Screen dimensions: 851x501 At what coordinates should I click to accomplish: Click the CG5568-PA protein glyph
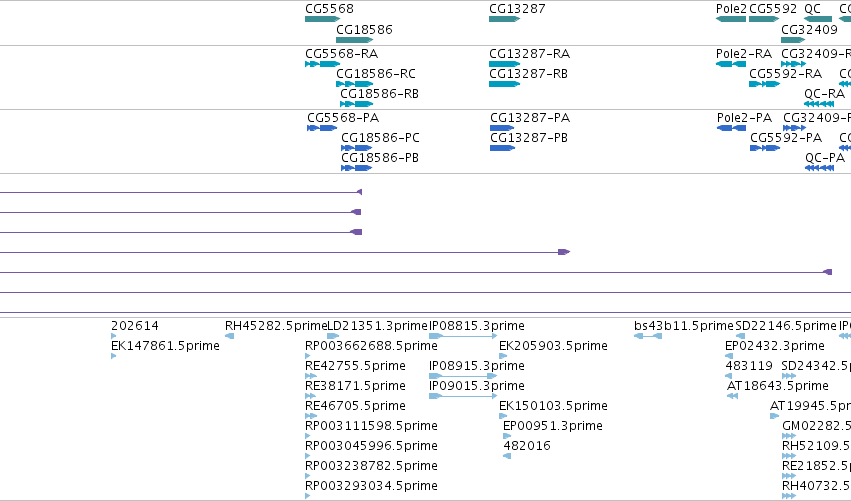[322, 128]
